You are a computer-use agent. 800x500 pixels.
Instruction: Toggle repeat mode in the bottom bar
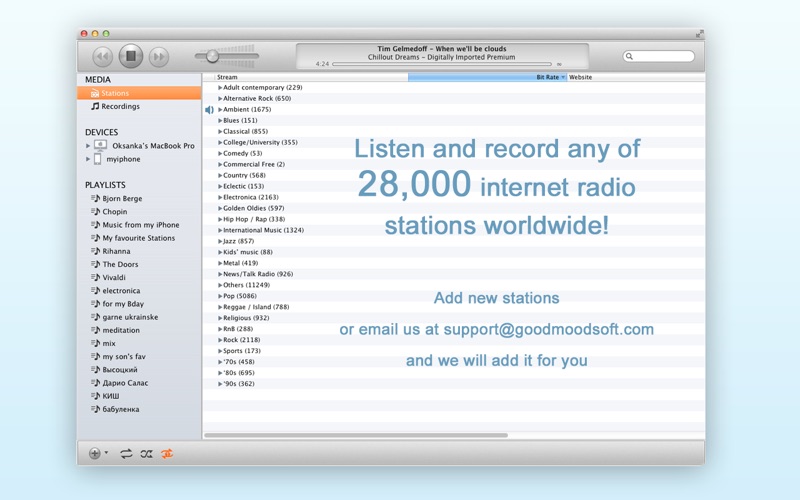click(x=126, y=453)
